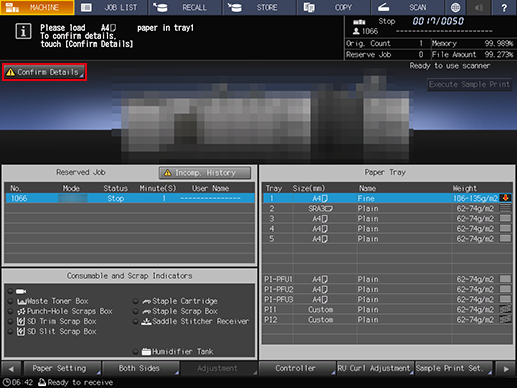517x388 pixels.
Task: Click the SD Trim Scrap Box icon
Action: coord(21,322)
